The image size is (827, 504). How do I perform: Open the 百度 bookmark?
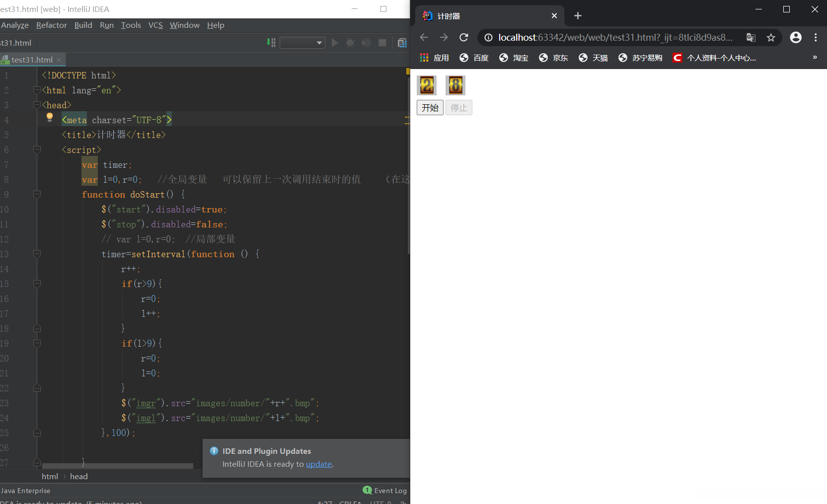(x=474, y=58)
